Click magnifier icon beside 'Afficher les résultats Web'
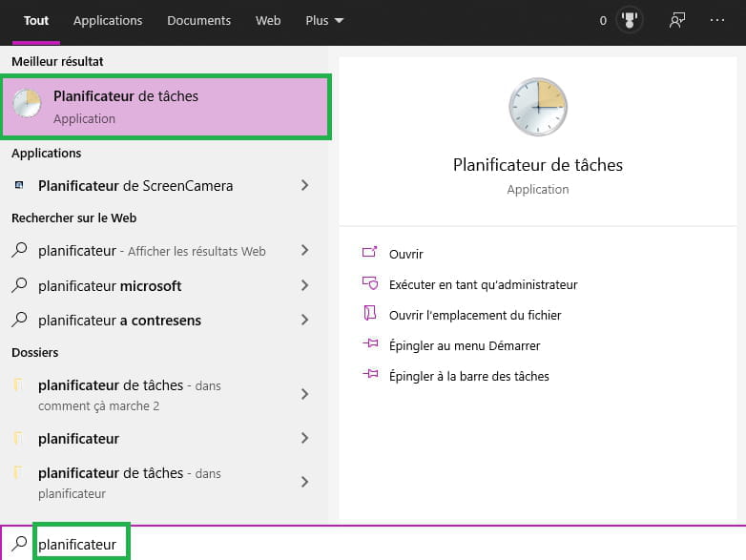The height and width of the screenshot is (560, 746). tap(19, 250)
